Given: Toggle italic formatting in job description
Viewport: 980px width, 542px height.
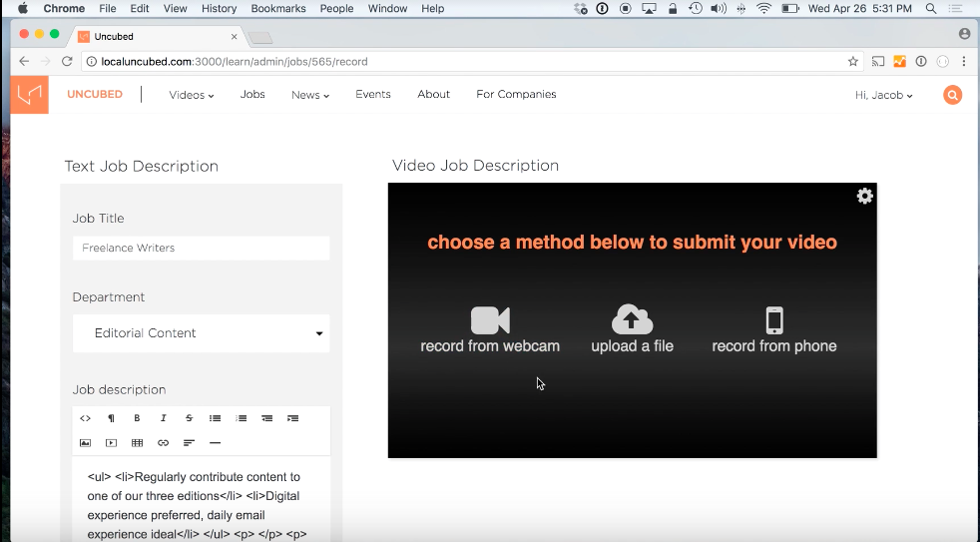Looking at the screenshot, I should (x=163, y=418).
